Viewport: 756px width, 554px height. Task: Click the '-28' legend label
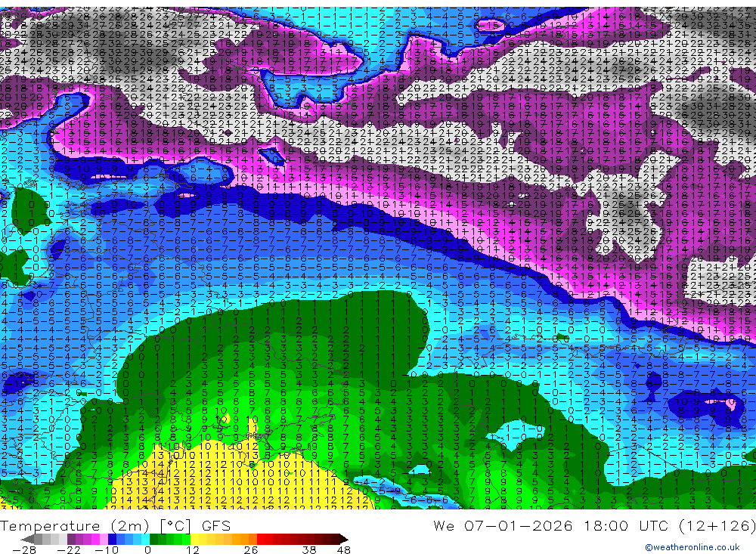click(x=24, y=550)
